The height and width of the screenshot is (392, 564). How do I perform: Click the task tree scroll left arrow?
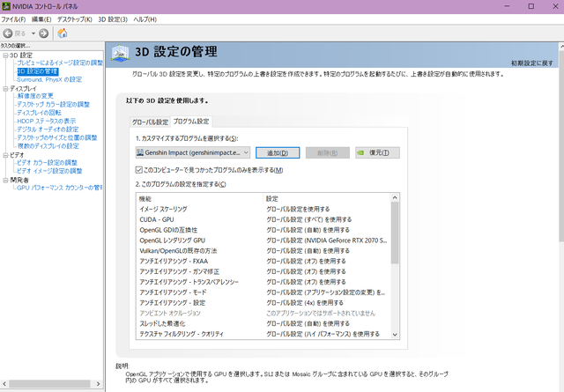pyautogui.click(x=4, y=384)
